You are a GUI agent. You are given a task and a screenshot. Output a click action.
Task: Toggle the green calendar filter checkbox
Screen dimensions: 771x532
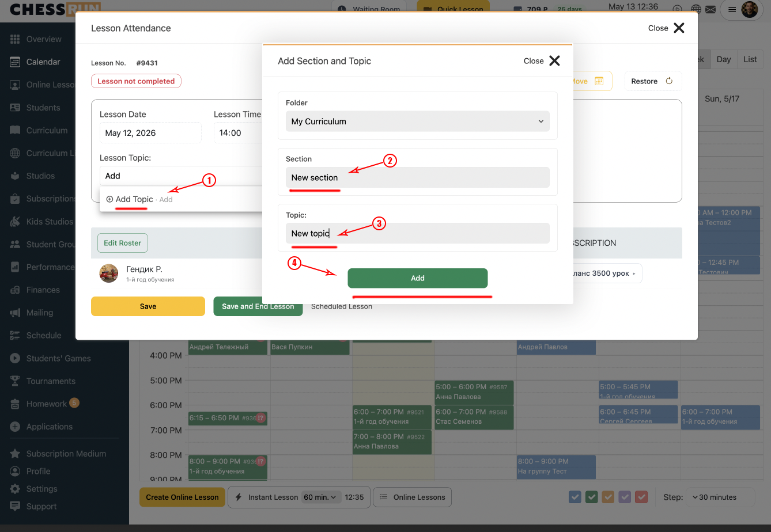click(591, 497)
